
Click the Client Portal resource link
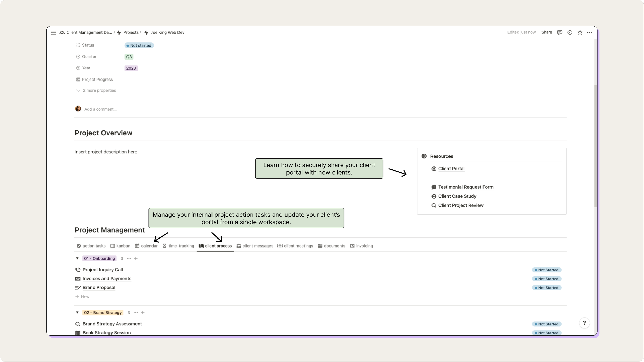click(451, 169)
